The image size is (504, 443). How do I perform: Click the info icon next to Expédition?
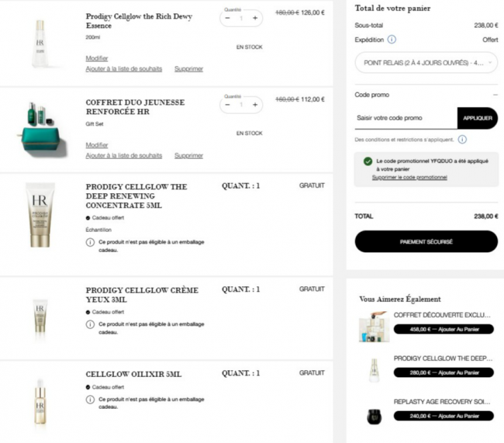point(392,40)
